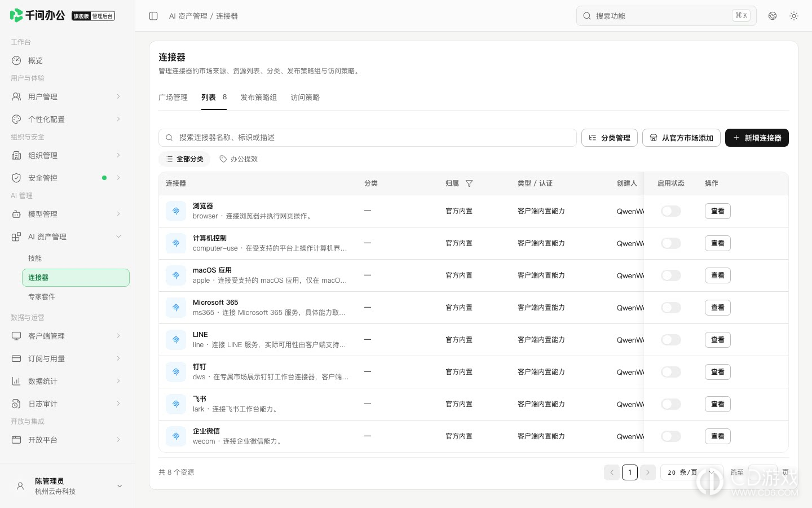
Task: Open the language globe icon
Action: (x=773, y=16)
